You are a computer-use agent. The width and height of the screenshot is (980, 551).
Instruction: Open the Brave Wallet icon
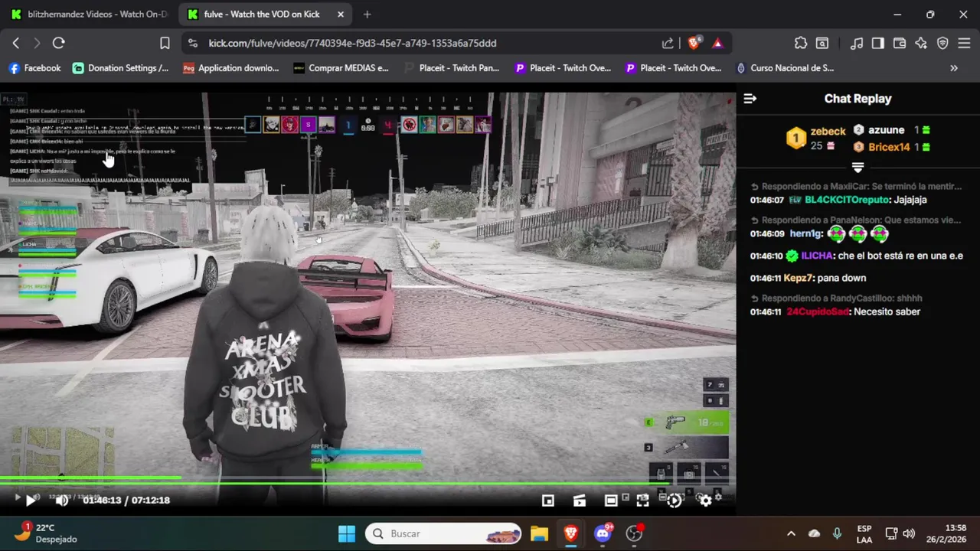(900, 43)
